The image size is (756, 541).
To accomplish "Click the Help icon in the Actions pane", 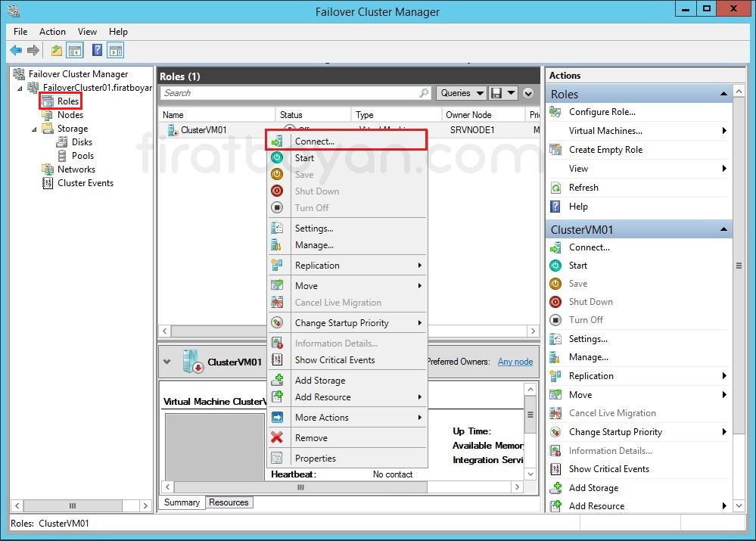I will pos(555,207).
